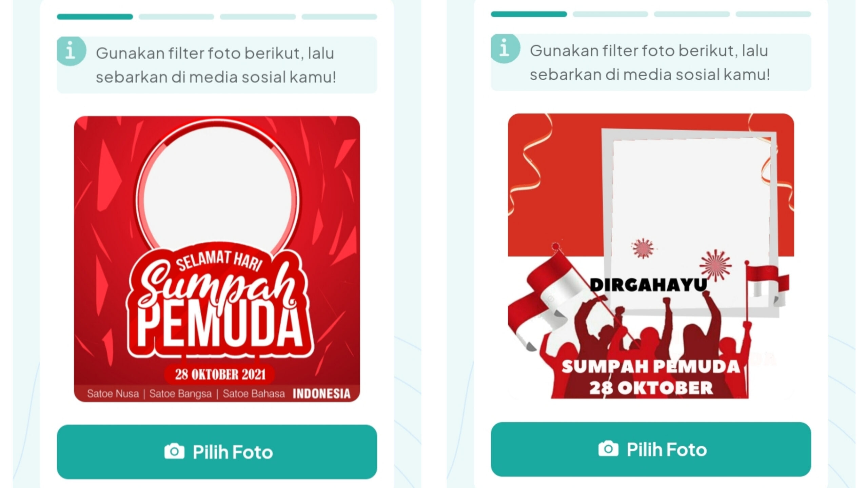Click the right filter instruction text box
Viewport: 868px width, 488px height.
tap(651, 62)
